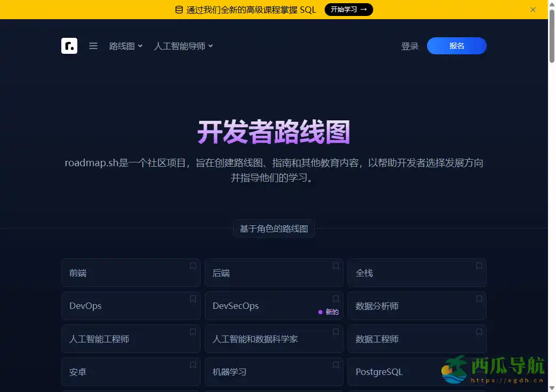Bookmark the 前端 roadmap card
556x392 pixels.
[192, 265]
